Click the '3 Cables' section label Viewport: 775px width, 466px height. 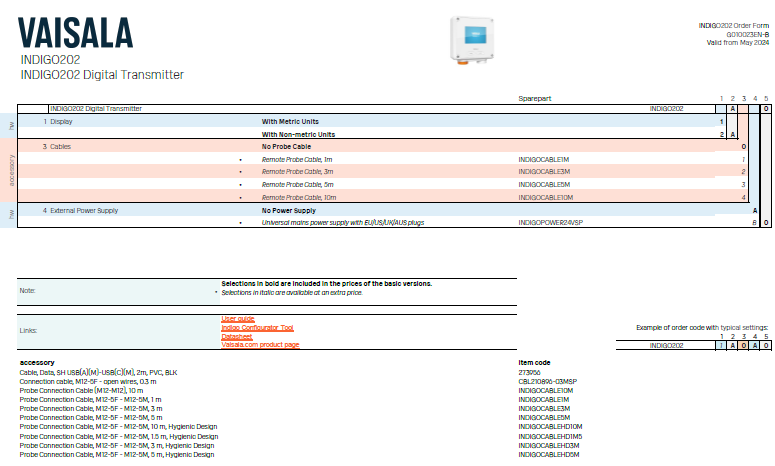(57, 147)
